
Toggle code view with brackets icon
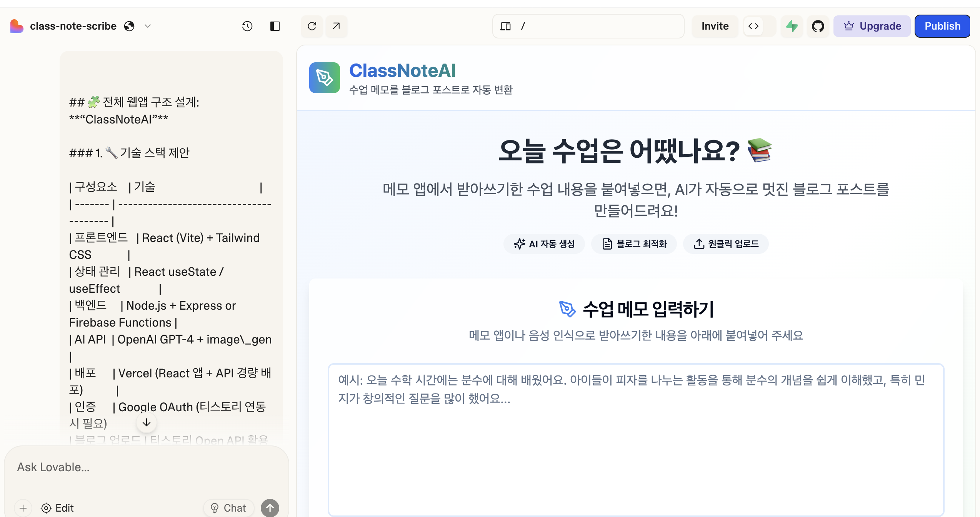click(x=753, y=26)
